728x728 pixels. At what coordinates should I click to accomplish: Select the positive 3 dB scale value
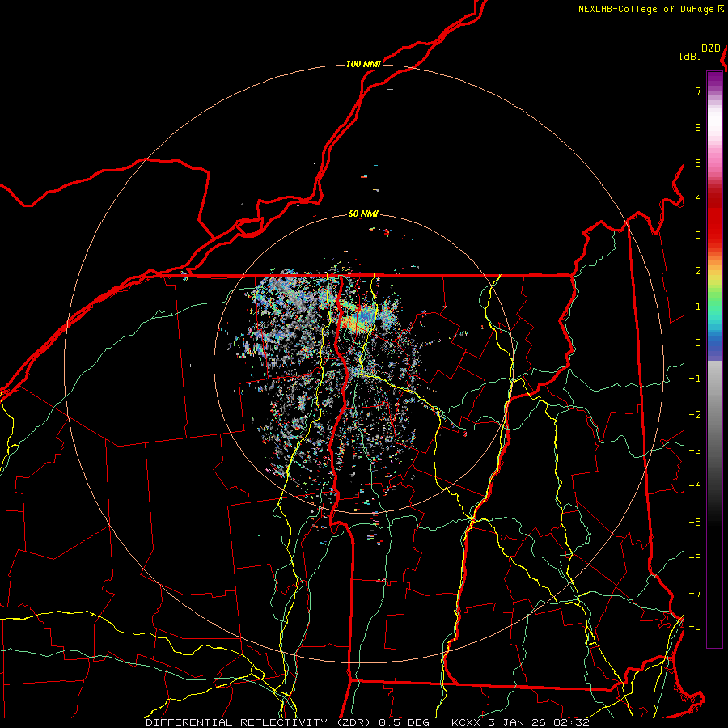point(698,235)
